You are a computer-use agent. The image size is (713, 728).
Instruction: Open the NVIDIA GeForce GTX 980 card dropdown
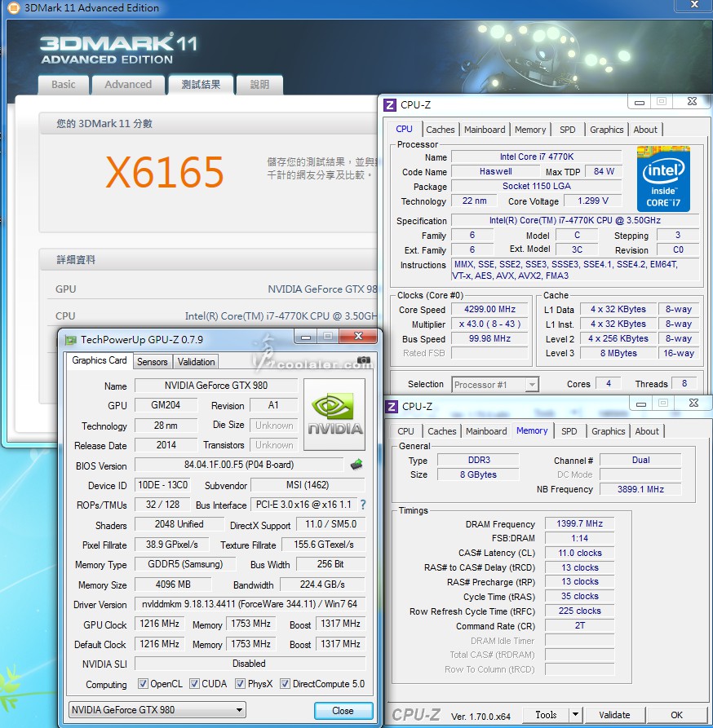click(157, 710)
